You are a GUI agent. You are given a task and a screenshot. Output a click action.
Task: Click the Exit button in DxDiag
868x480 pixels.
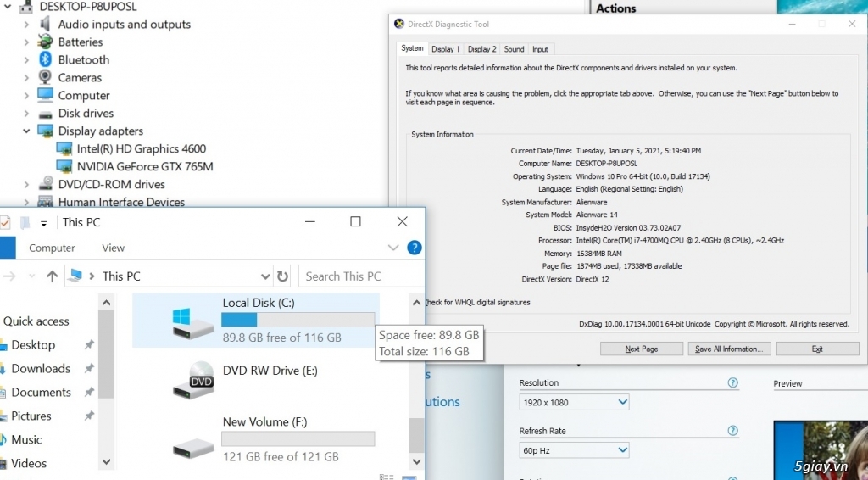[x=817, y=349]
